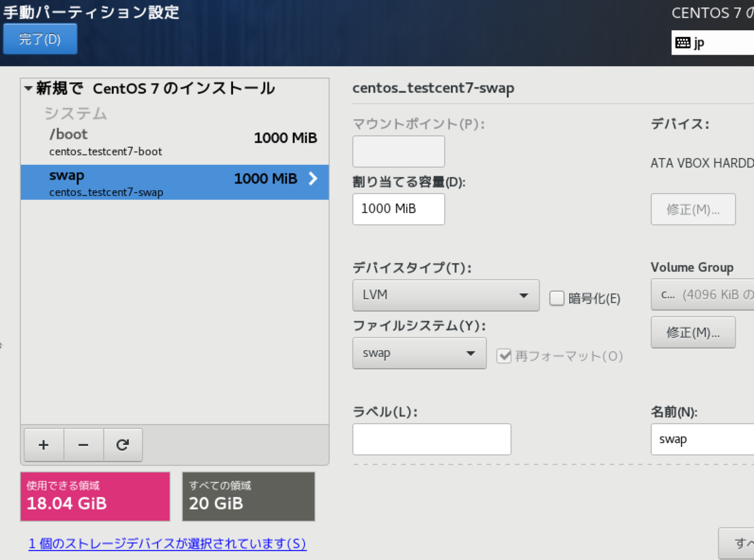This screenshot has width=754, height=560.
Task: Click the システム group heading
Action: click(x=75, y=114)
